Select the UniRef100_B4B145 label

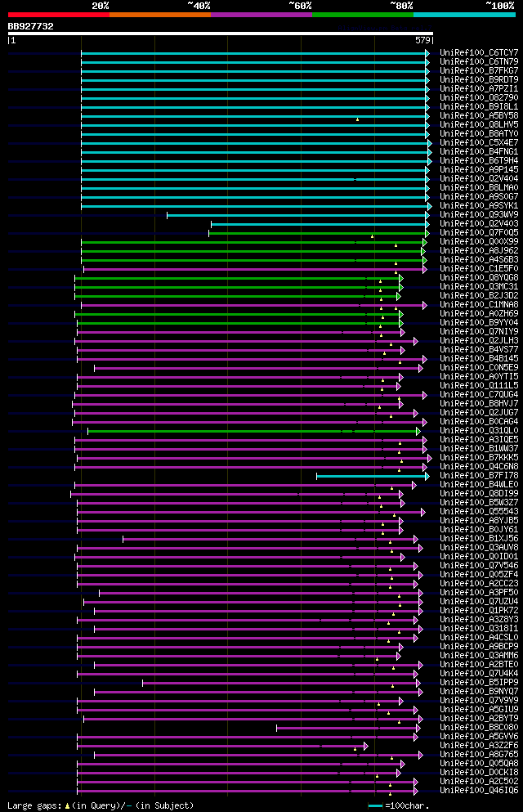(x=479, y=358)
